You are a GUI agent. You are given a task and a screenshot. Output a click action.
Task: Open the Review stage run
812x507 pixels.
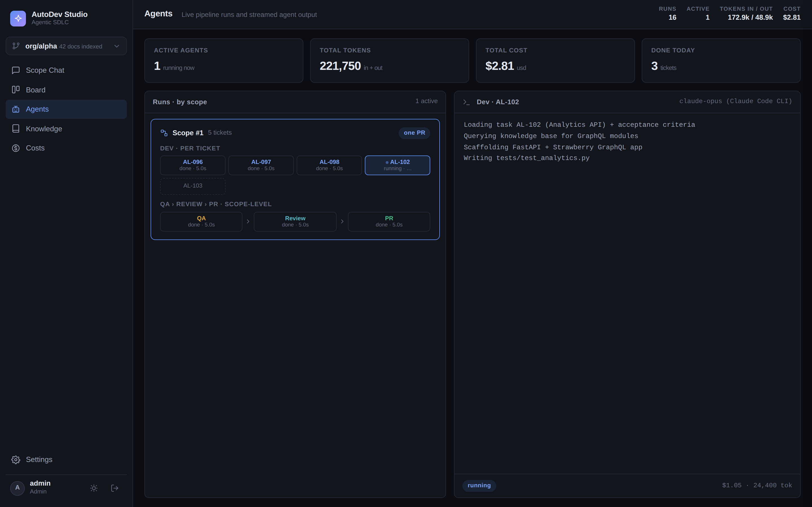point(295,222)
